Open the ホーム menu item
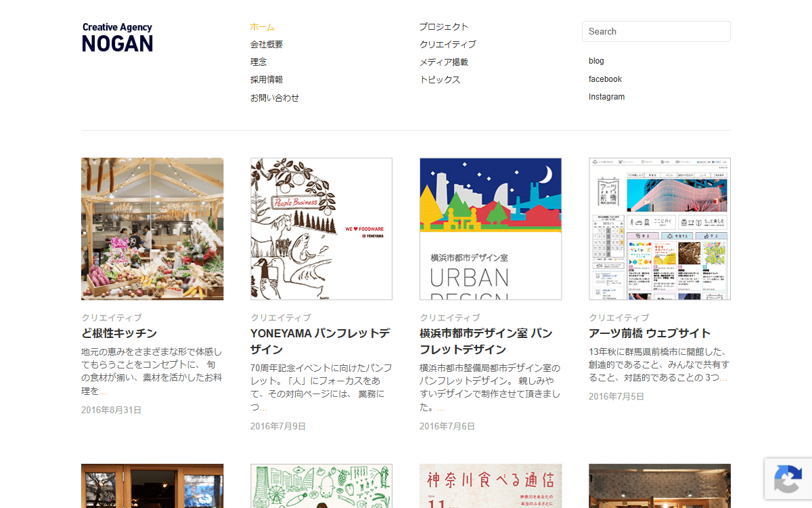The image size is (812, 508). [x=263, y=27]
